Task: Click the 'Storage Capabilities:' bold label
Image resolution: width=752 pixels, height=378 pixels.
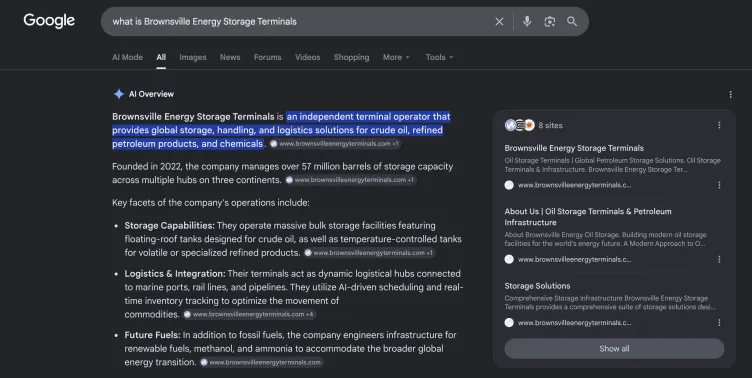Action: 169,226
